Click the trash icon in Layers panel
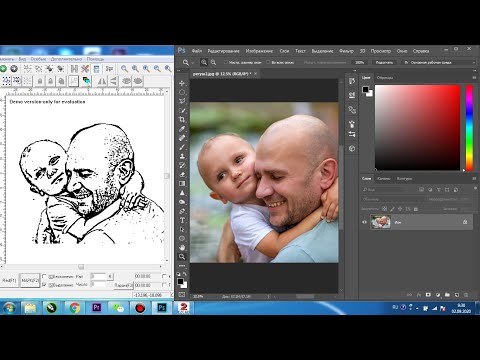 point(466,295)
